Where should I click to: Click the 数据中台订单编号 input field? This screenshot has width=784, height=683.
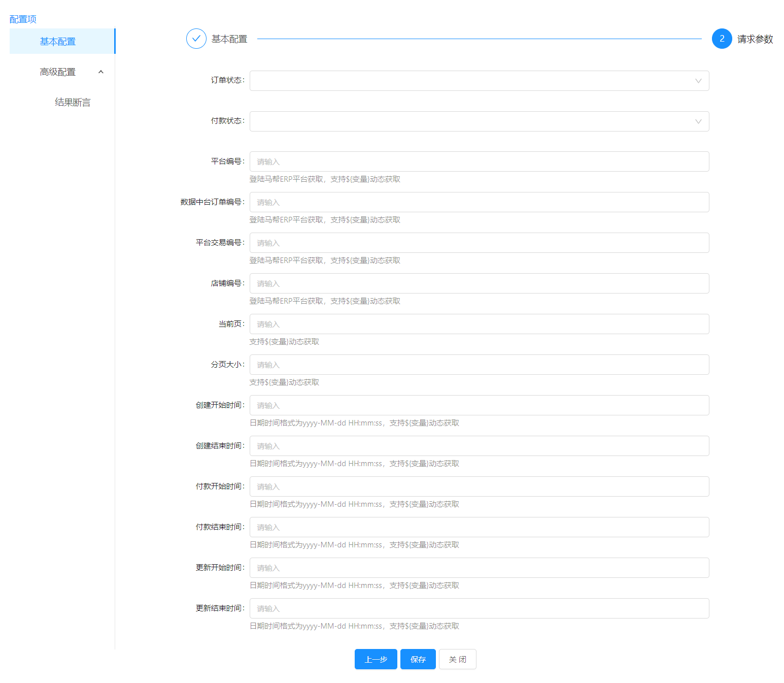(x=479, y=202)
